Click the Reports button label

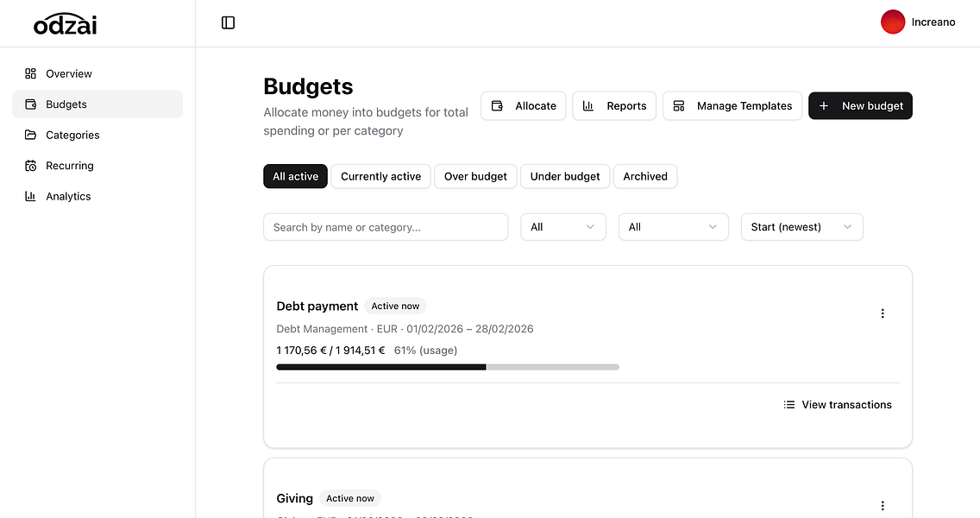point(626,105)
